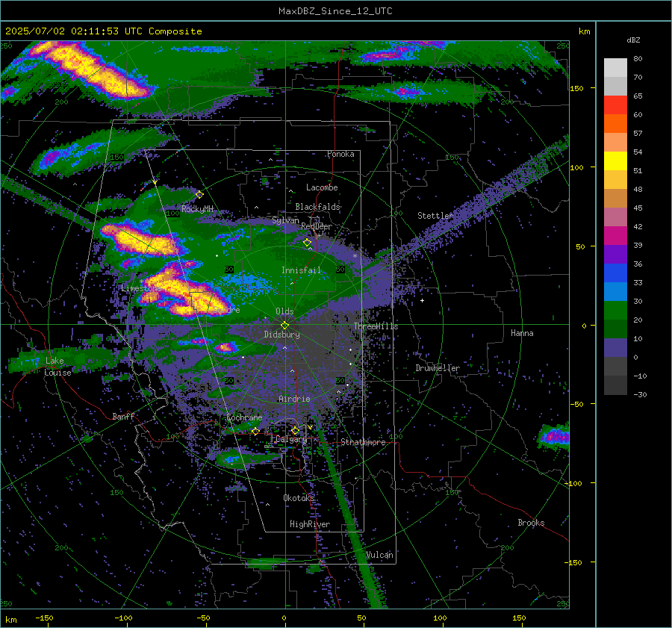The width and height of the screenshot is (672, 628).
Task: Click the Banff town label
Action: click(123, 416)
